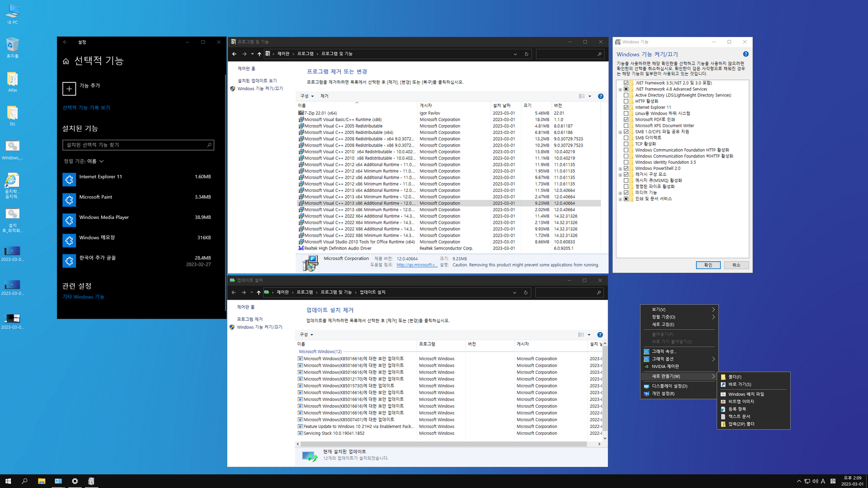Screen dimensions: 868x488
Task: Click 취소 button in Windows 기능 dialog
Action: [x=736, y=265]
